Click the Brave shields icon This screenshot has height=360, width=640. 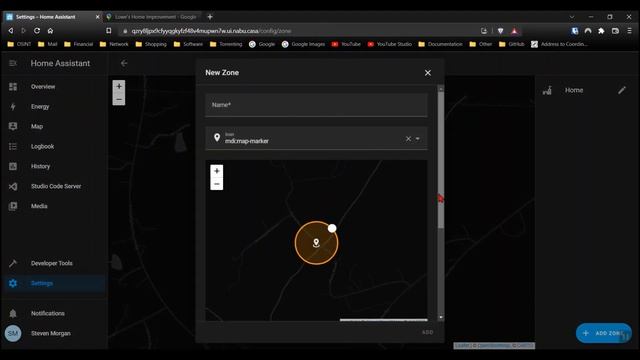tap(500, 31)
